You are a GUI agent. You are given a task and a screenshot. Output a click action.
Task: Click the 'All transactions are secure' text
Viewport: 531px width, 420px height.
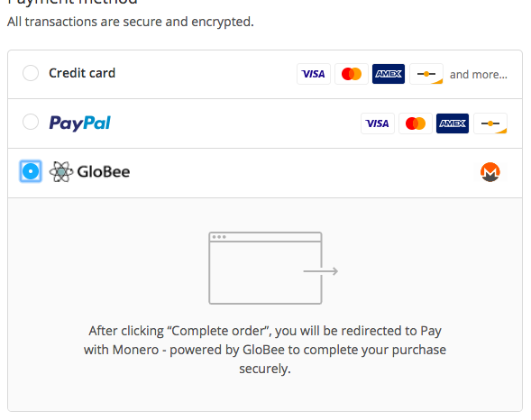131,22
